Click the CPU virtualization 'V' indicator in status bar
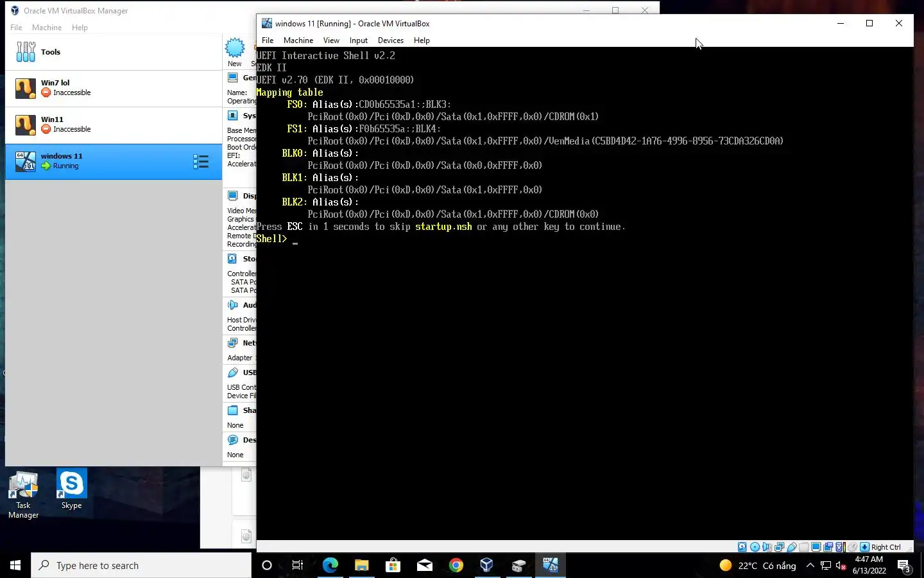The height and width of the screenshot is (578, 924). tap(839, 547)
